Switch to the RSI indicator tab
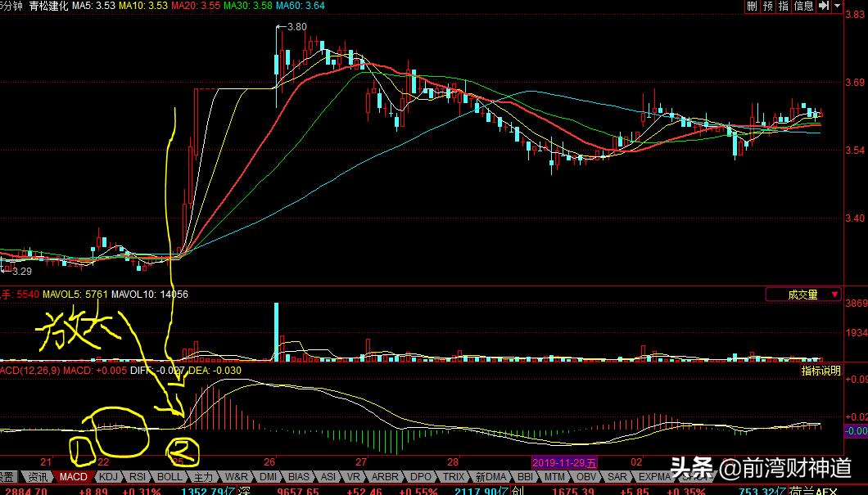 [138, 476]
